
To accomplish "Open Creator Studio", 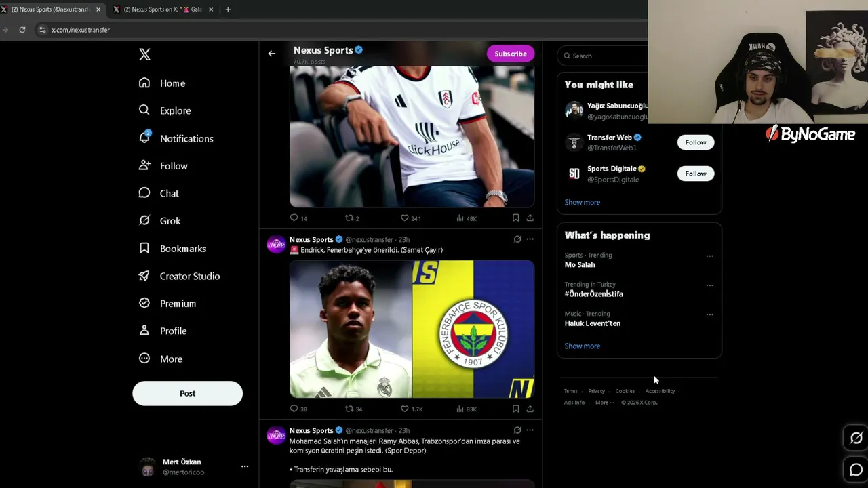I will (x=179, y=276).
